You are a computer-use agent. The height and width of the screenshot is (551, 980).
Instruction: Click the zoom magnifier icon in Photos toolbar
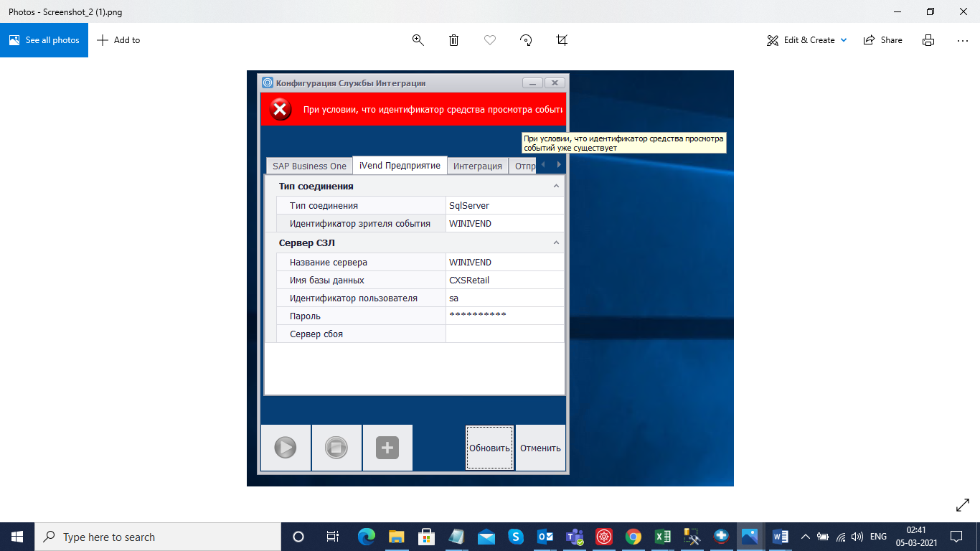pos(418,40)
